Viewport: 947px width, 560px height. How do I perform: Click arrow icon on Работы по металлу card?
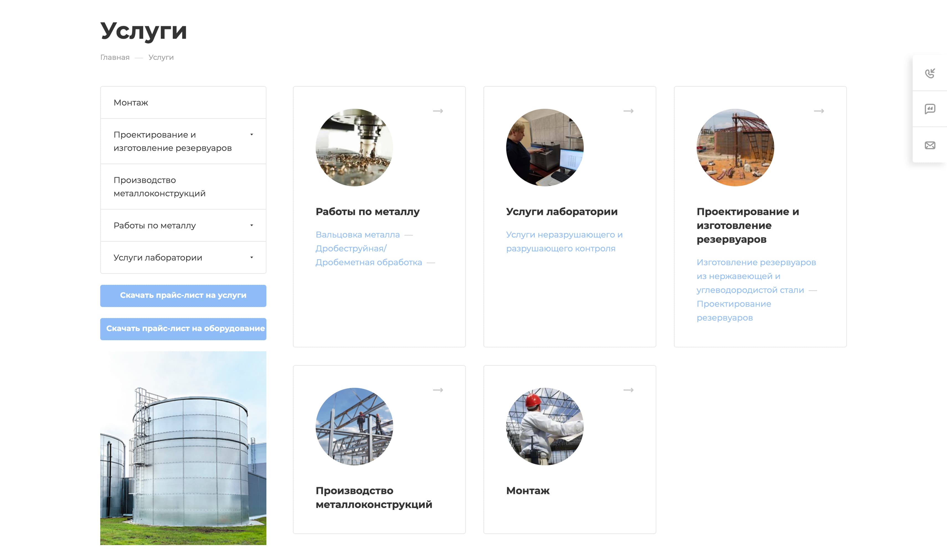pos(438,111)
